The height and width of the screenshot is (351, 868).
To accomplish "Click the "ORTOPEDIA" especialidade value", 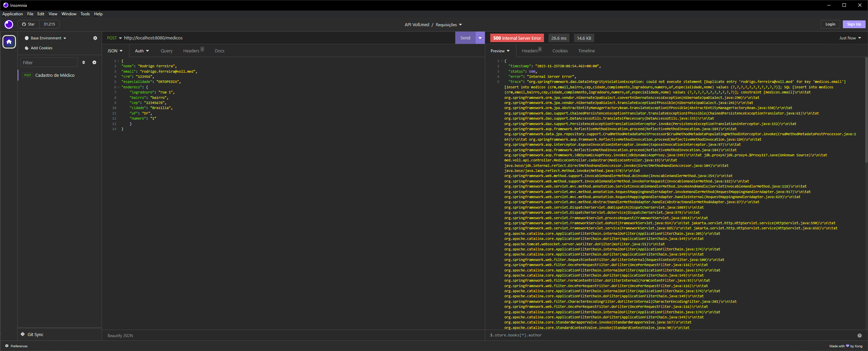I will [168, 82].
